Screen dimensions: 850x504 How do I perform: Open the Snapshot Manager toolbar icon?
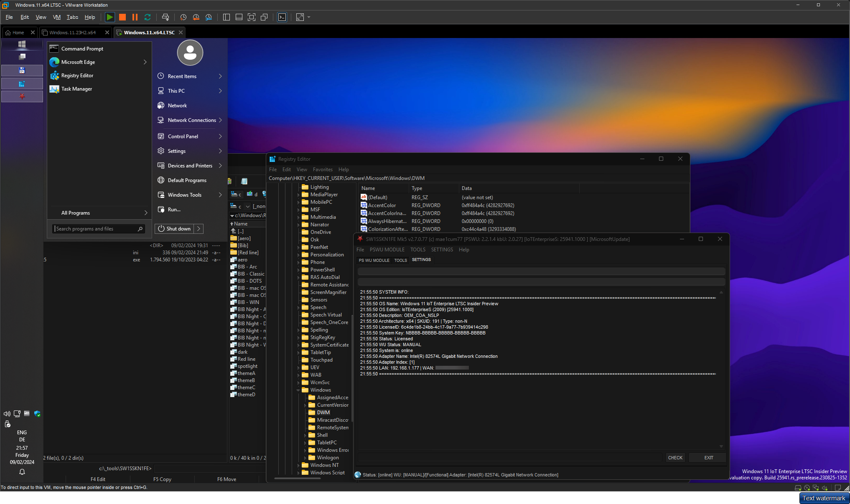point(209,17)
